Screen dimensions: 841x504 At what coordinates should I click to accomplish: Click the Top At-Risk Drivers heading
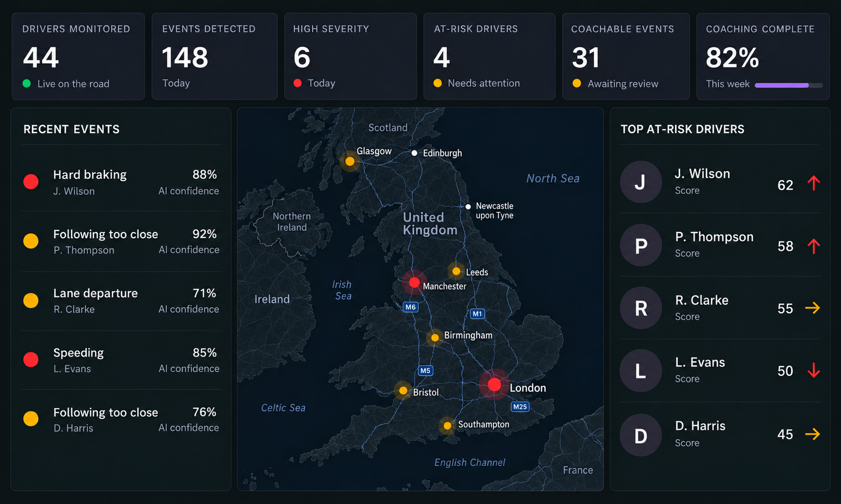(x=683, y=129)
